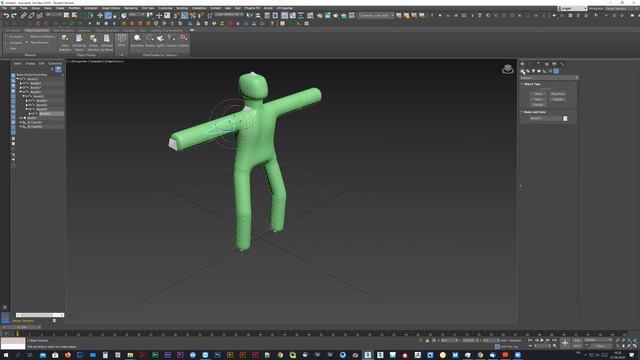Activate the Select and Link tool

coord(24,16)
